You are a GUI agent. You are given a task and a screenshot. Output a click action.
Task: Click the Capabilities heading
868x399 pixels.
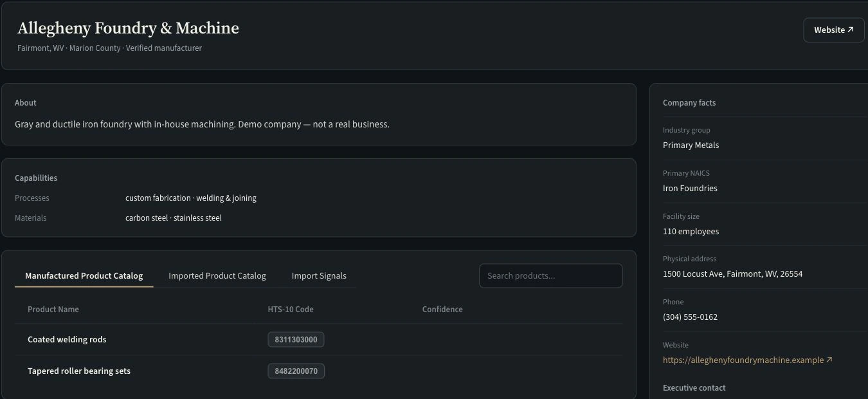[36, 178]
